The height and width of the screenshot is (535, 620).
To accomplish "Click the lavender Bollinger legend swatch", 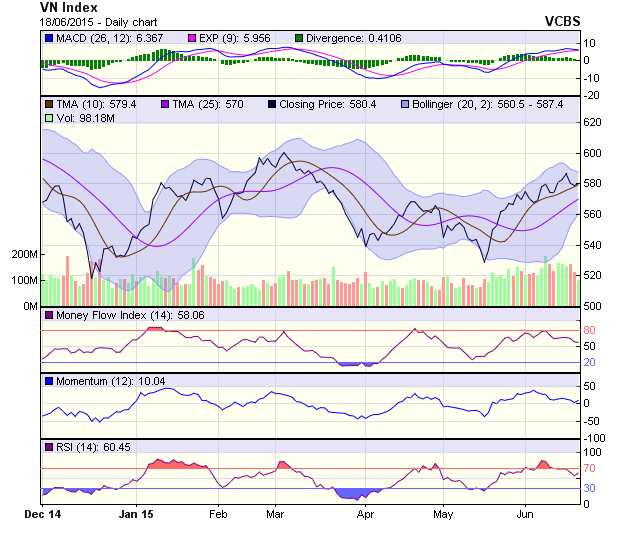I will point(405,104).
